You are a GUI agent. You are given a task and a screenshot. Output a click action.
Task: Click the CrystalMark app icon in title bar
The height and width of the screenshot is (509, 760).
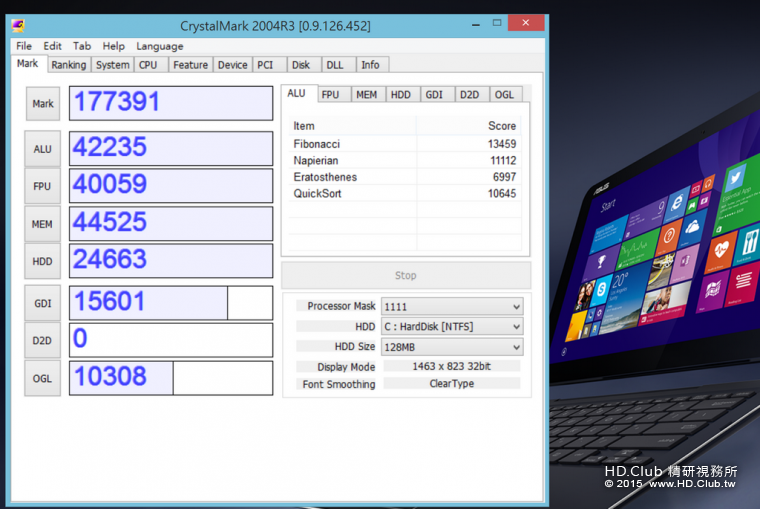19,25
